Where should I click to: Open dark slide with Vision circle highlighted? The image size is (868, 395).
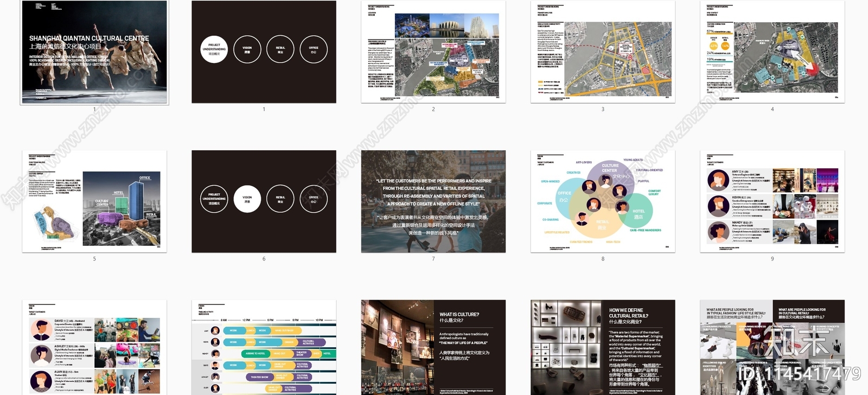click(264, 201)
